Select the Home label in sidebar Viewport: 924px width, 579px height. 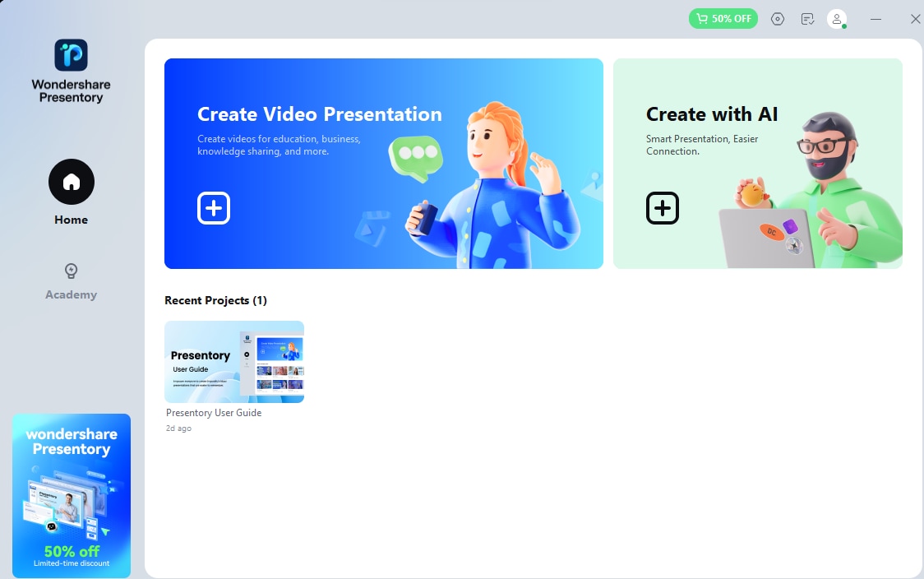pyautogui.click(x=72, y=220)
